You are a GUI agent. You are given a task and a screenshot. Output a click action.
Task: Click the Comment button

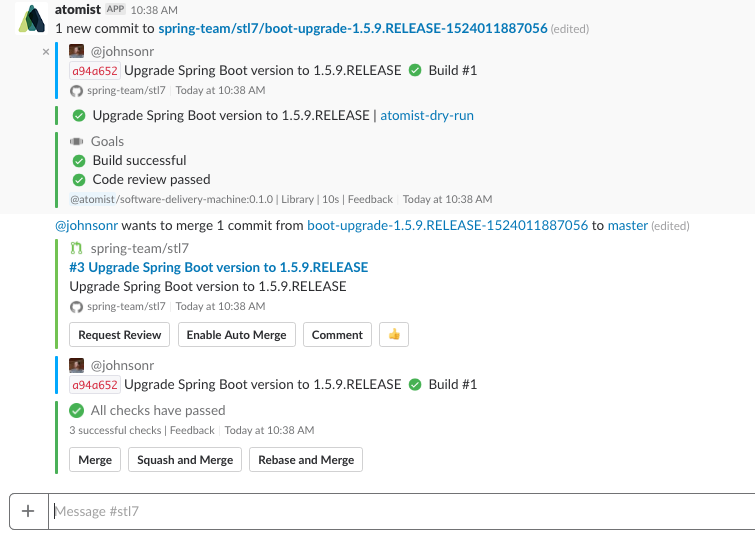[x=337, y=335]
